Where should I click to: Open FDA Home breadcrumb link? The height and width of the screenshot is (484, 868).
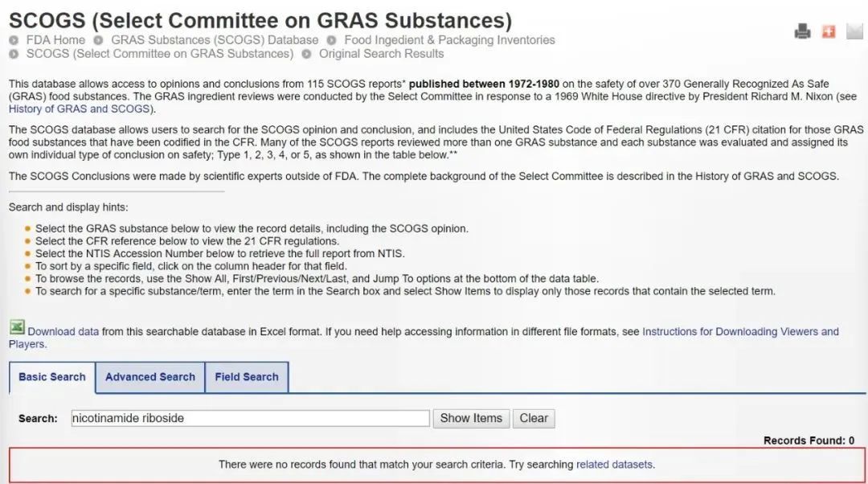[56, 40]
